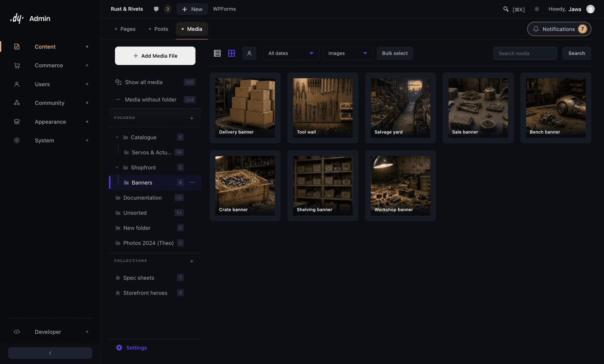Click the Community sidebar icon
Screen dimensions: 604x364
pyautogui.click(x=17, y=103)
